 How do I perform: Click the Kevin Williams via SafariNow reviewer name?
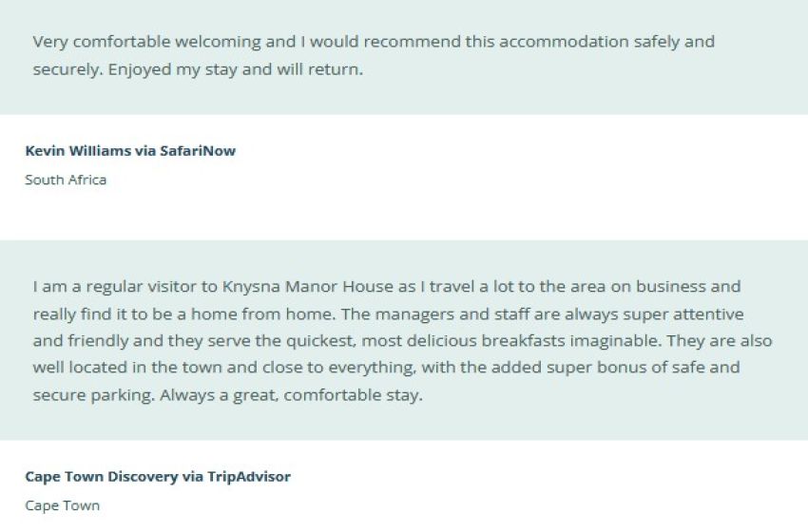point(130,151)
